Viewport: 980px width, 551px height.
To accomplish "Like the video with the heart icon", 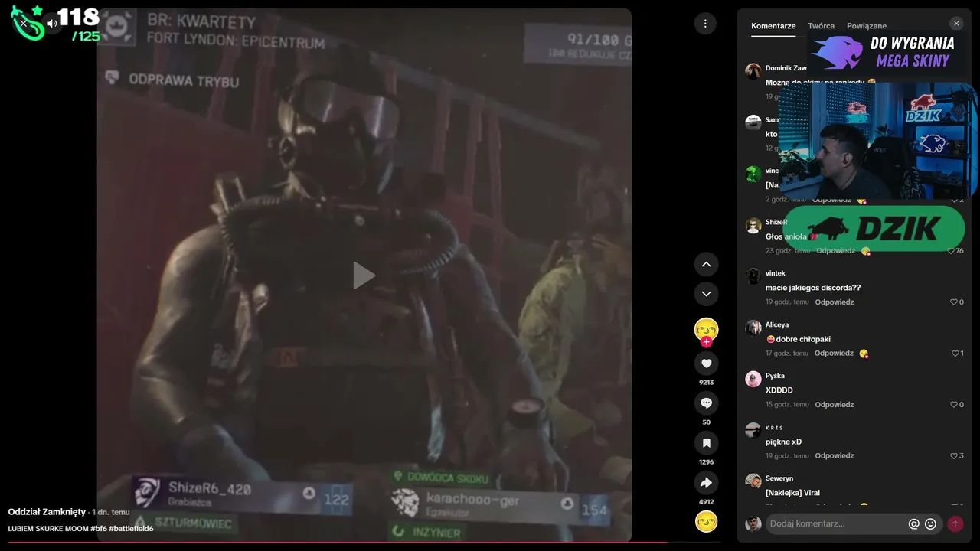I will pos(706,364).
